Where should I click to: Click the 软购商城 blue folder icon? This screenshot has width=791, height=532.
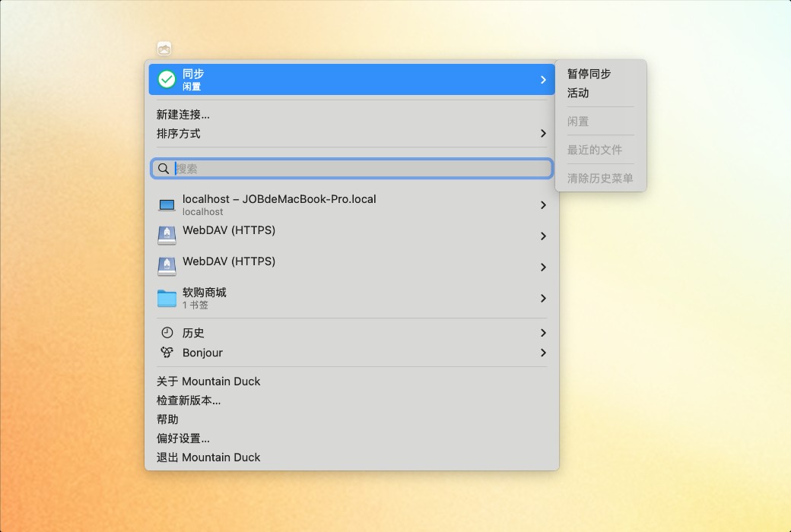point(167,298)
